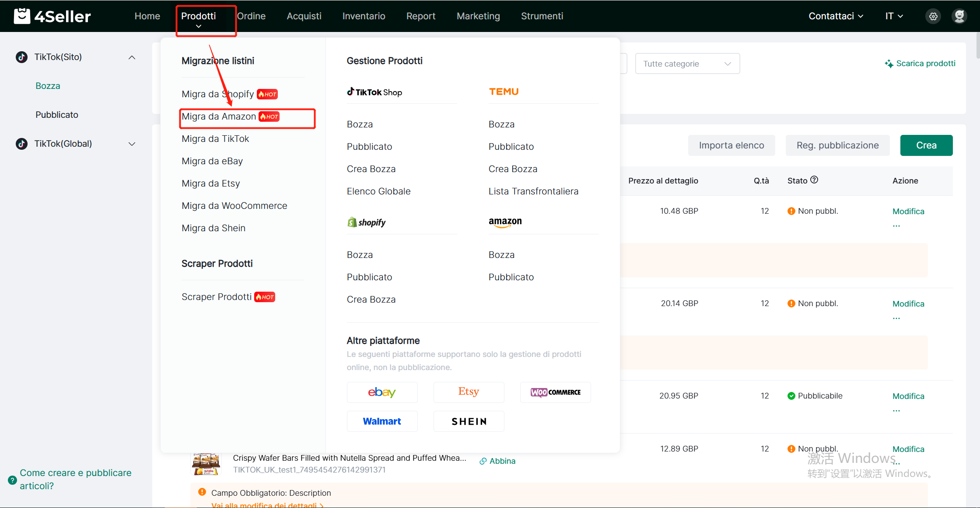Click warning icon for Campo Obbligatorio
The height and width of the screenshot is (508, 980).
[x=202, y=492]
